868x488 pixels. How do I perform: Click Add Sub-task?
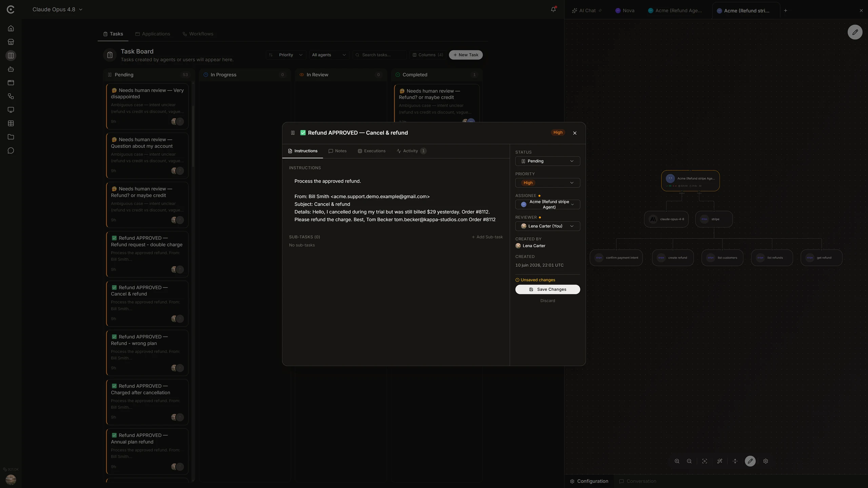pyautogui.click(x=487, y=237)
